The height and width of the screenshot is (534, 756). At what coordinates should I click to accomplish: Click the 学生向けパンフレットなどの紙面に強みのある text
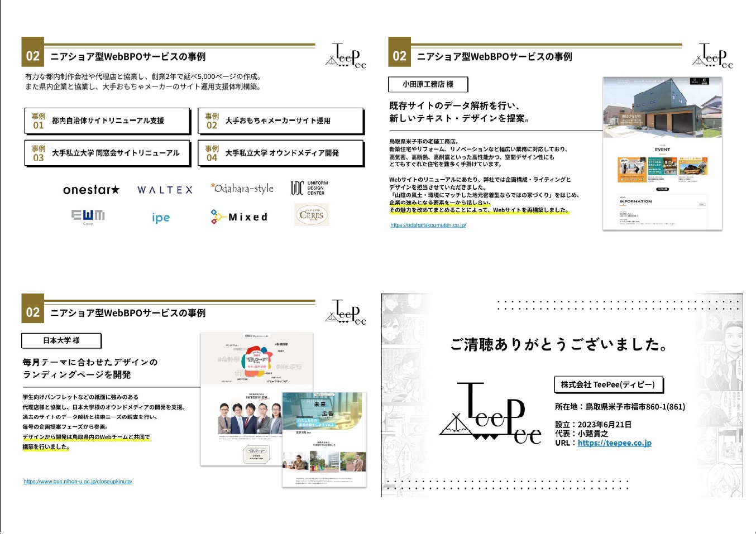80,397
